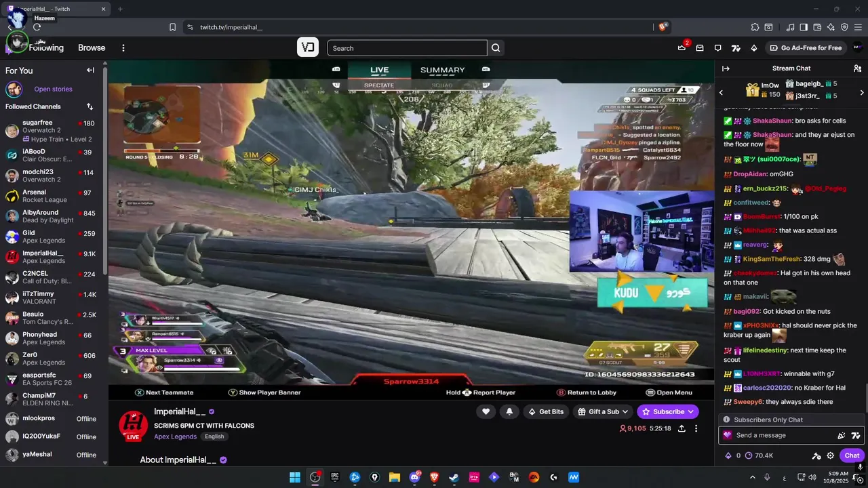Screen dimensions: 868x488
Task: Open user profile avatar menu
Action: coord(857,47)
